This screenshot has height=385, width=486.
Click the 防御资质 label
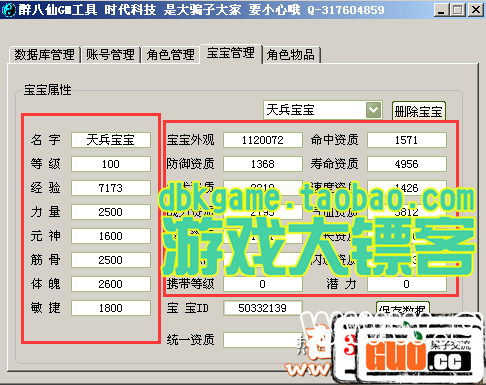click(191, 164)
